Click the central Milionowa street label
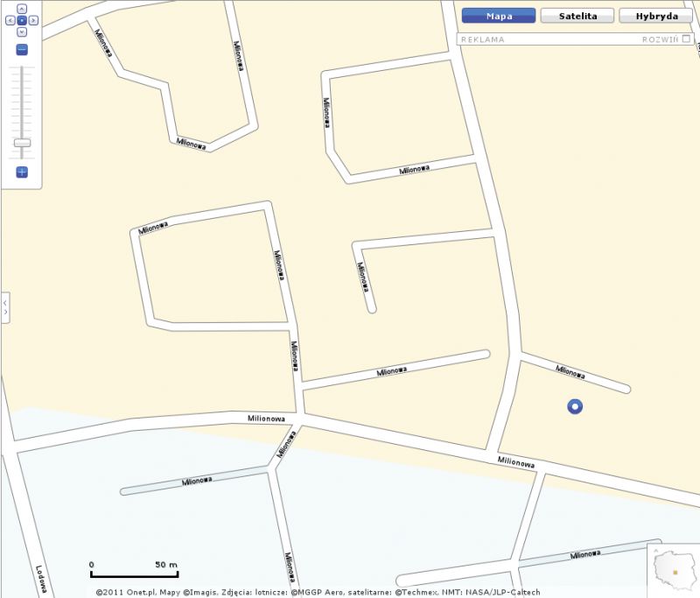The width and height of the screenshot is (700, 598). [x=266, y=419]
